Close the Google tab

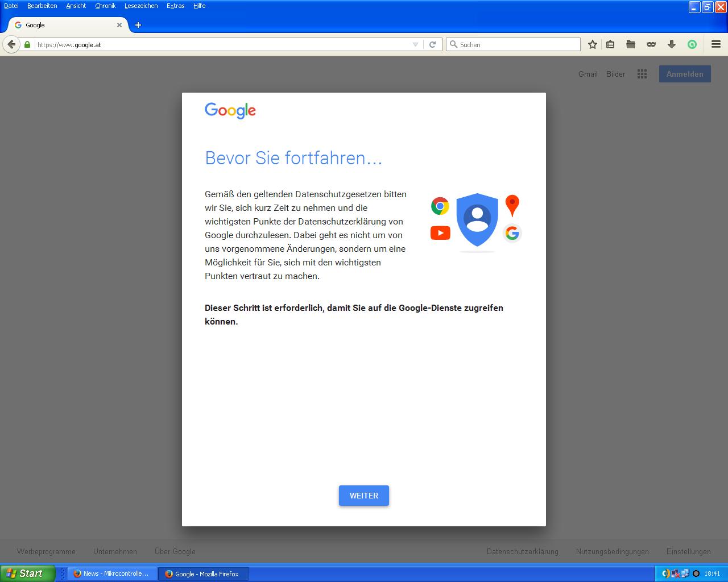(119, 25)
